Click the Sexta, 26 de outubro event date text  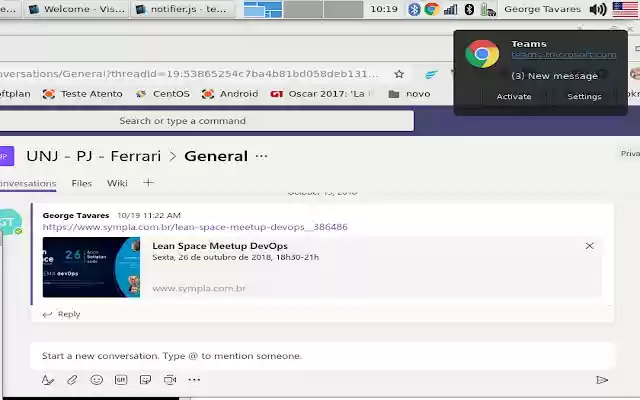click(x=236, y=257)
